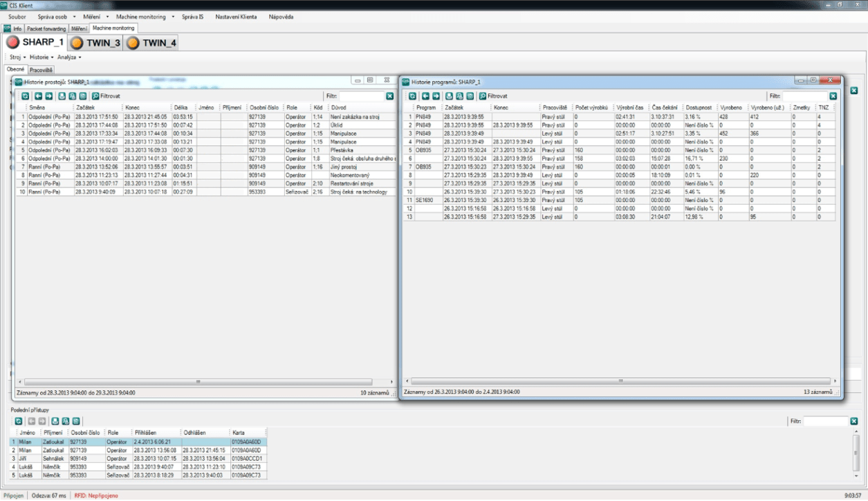Image resolution: width=868 pixels, height=501 pixels.
Task: Switch to the TWIN_4 machine tab
Action: [x=151, y=43]
